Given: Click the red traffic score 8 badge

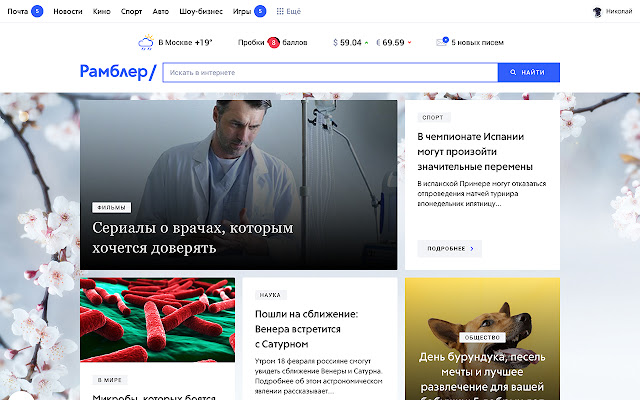Looking at the screenshot, I should [x=273, y=42].
